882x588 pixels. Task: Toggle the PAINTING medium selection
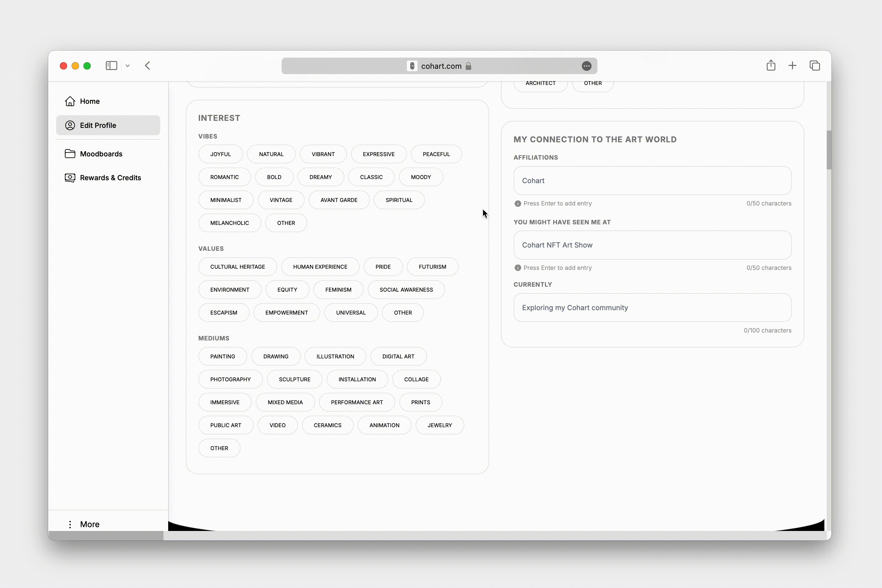(x=223, y=356)
